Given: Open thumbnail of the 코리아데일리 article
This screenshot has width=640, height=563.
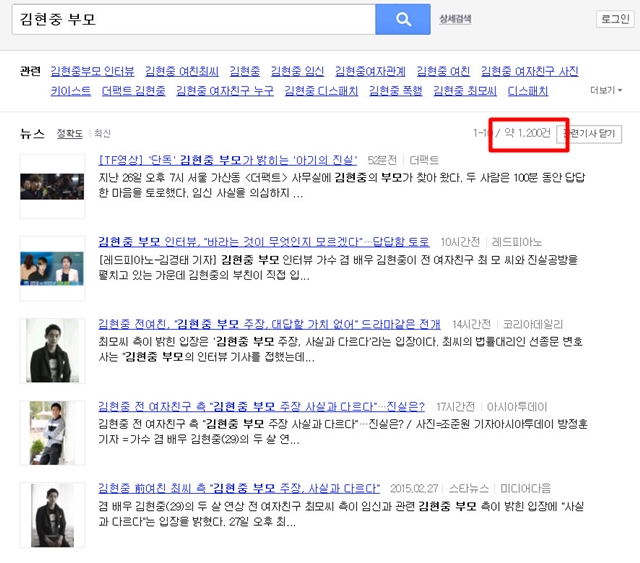Looking at the screenshot, I should coord(52,351).
